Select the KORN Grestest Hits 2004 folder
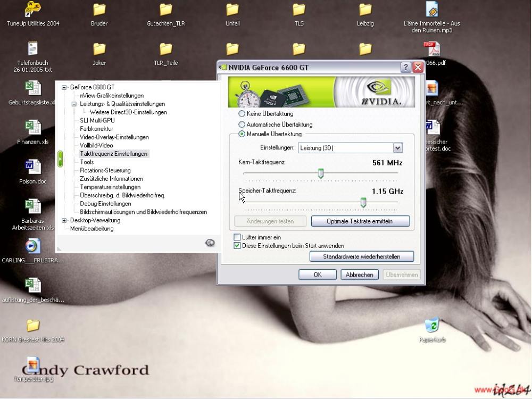 click(33, 326)
